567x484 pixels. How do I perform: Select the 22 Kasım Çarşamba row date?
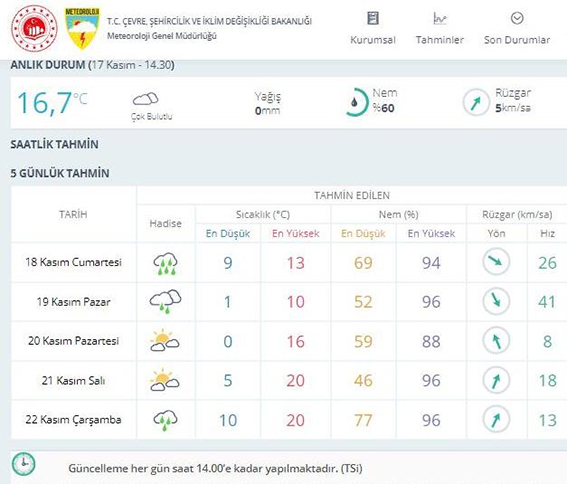coord(73,420)
